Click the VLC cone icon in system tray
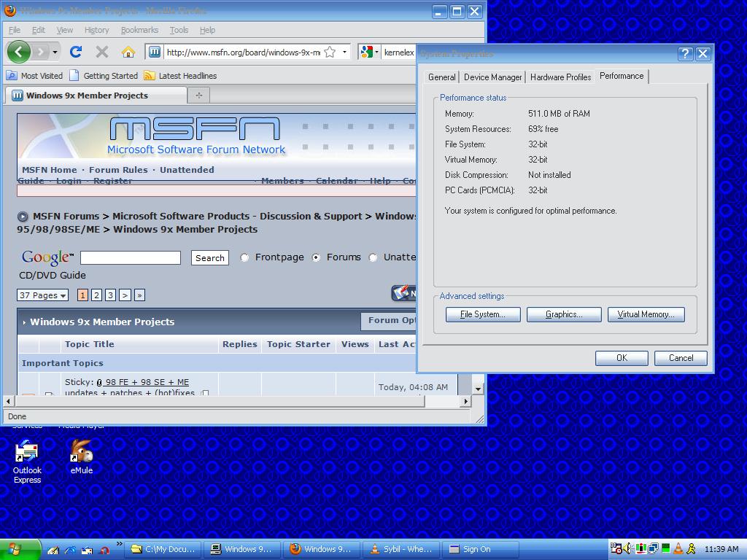 pyautogui.click(x=678, y=549)
